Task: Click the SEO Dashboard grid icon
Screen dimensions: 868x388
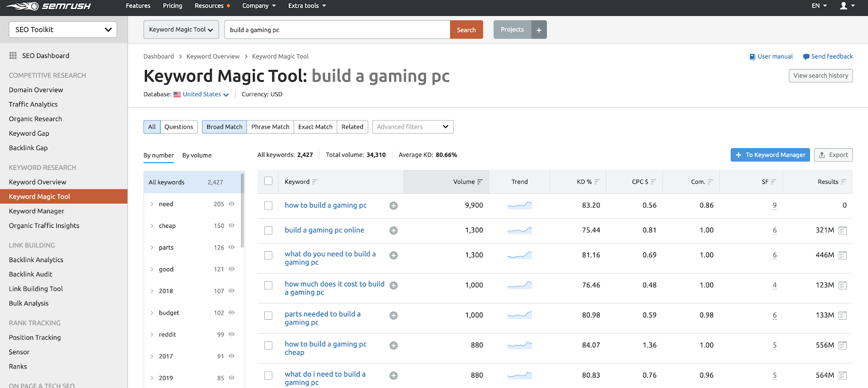Action: coord(13,56)
